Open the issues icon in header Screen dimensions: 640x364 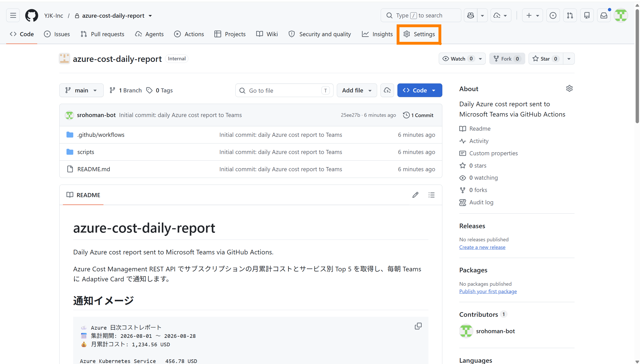click(x=553, y=16)
